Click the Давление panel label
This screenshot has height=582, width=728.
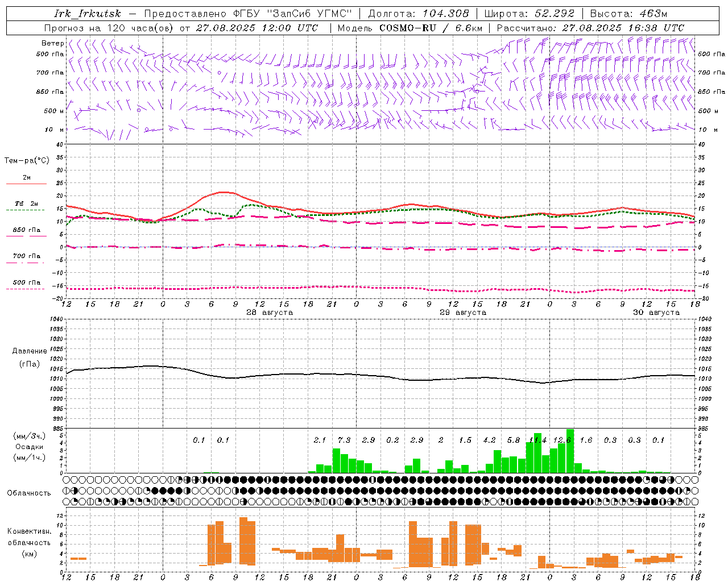tap(30, 351)
